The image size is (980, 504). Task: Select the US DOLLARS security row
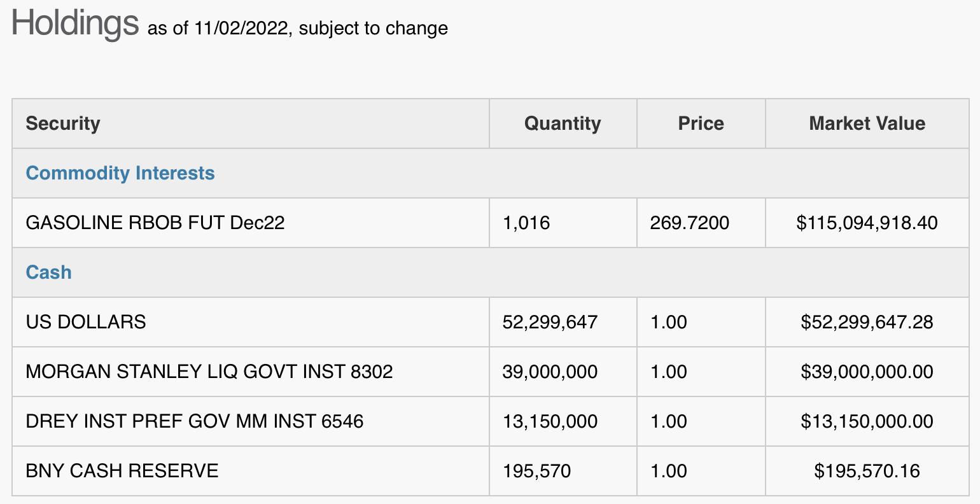[491, 322]
